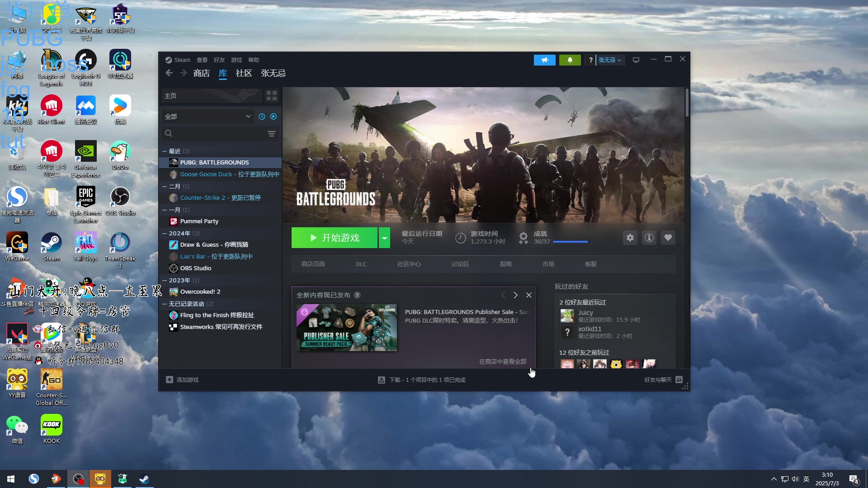868x488 pixels.
Task: Go back with the Steam back arrow
Action: [x=169, y=73]
